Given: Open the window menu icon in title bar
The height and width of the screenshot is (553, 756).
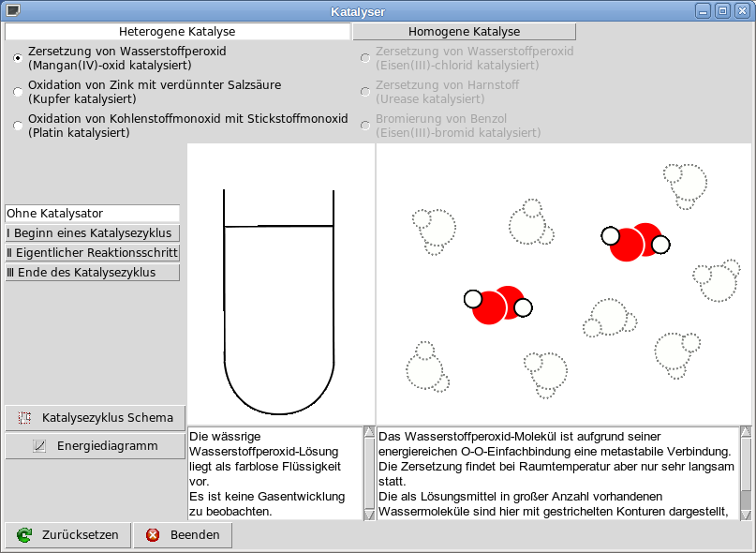Looking at the screenshot, I should point(12,11).
